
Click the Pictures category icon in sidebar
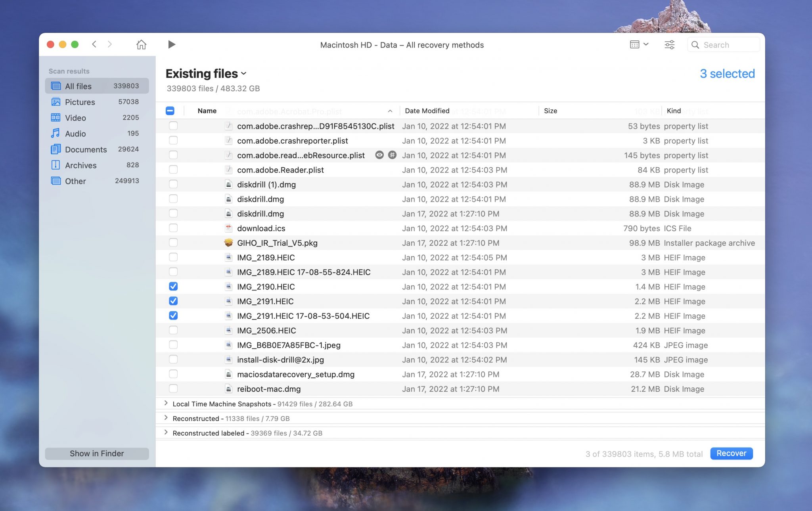tap(57, 102)
